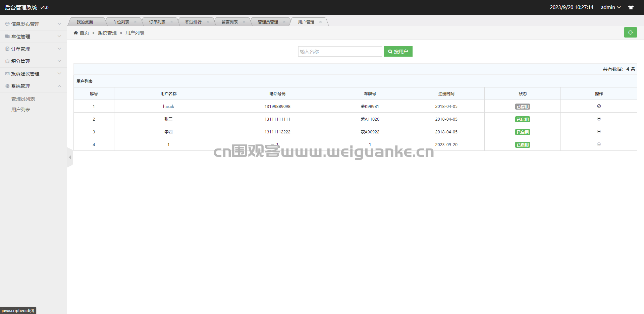Click the phone number 13111112222

(277, 132)
